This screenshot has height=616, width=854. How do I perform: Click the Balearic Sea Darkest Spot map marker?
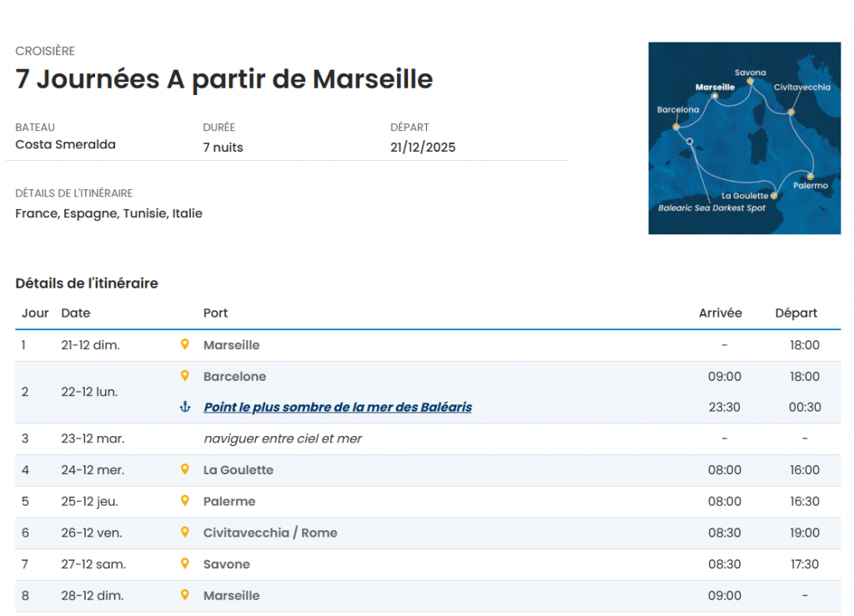(x=690, y=142)
